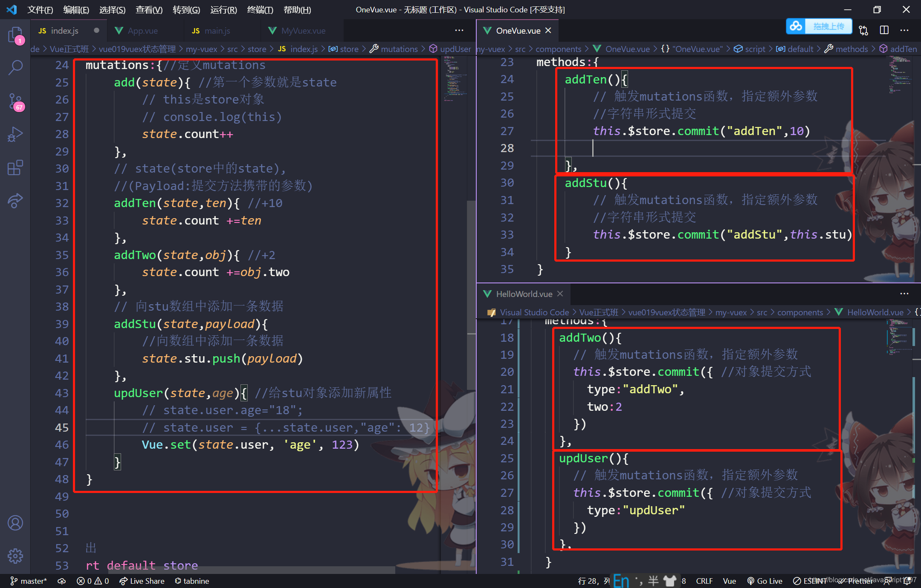Click the CRLF line ending selector
Screen dimensions: 921x588
pos(704,581)
